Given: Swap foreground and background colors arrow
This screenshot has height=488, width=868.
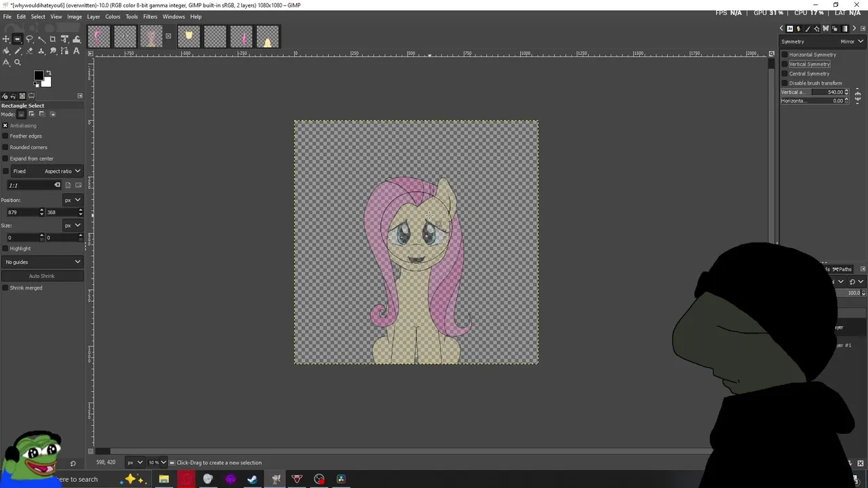Looking at the screenshot, I should 49,73.
